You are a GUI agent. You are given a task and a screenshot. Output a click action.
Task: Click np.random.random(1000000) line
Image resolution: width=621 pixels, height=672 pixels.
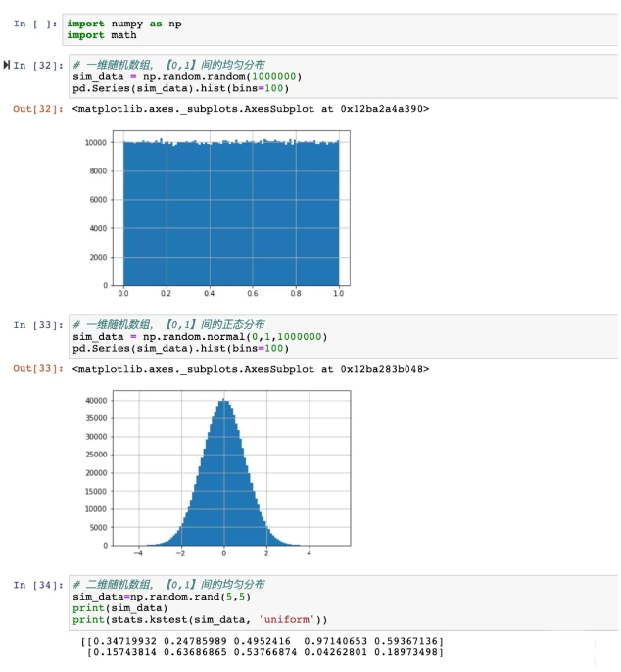tap(187, 76)
